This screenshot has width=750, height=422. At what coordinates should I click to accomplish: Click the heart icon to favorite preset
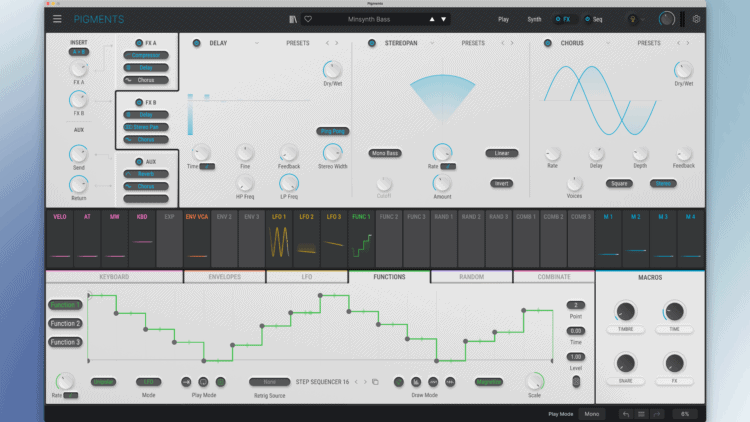pyautogui.click(x=309, y=19)
